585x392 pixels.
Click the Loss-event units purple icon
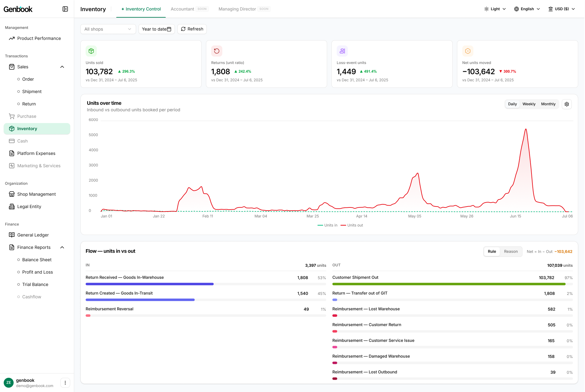[x=342, y=51]
